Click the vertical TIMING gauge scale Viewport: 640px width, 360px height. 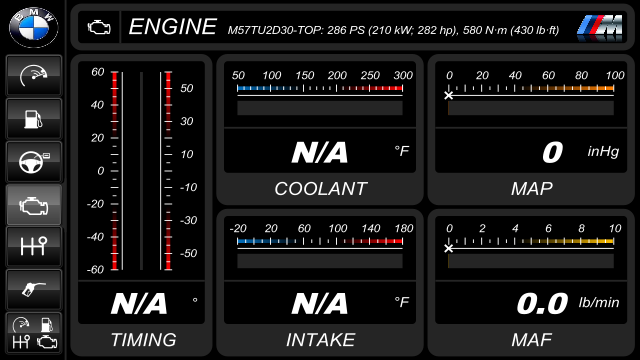click(x=141, y=171)
